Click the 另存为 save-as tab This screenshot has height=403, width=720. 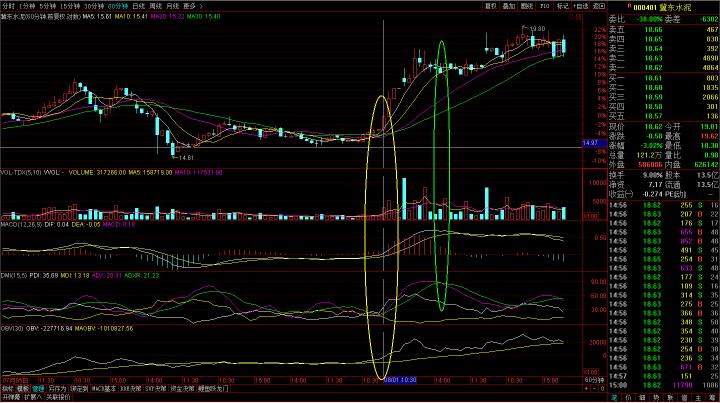pos(57,389)
